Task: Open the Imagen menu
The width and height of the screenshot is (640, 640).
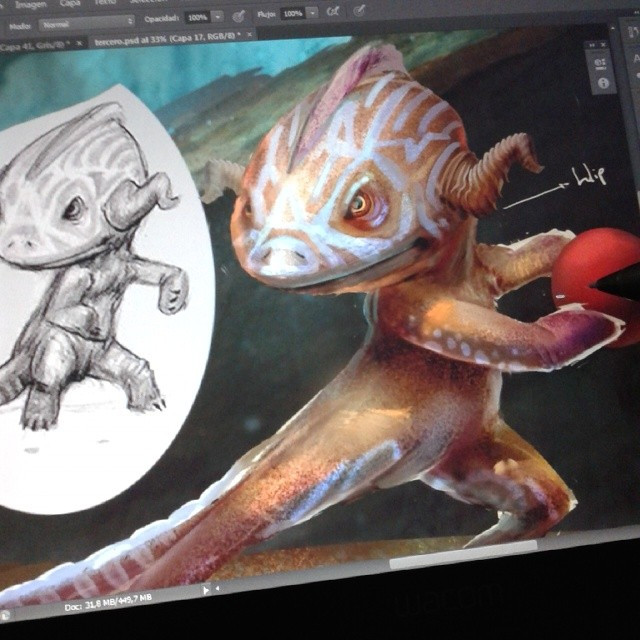Action: point(30,5)
